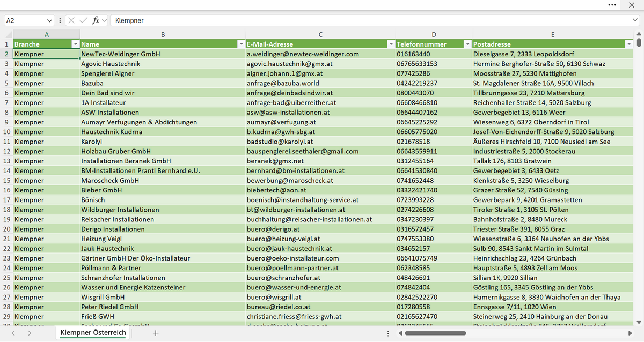Expand the formula bar with the chevron
This screenshot has width=644, height=342.
[x=635, y=20]
